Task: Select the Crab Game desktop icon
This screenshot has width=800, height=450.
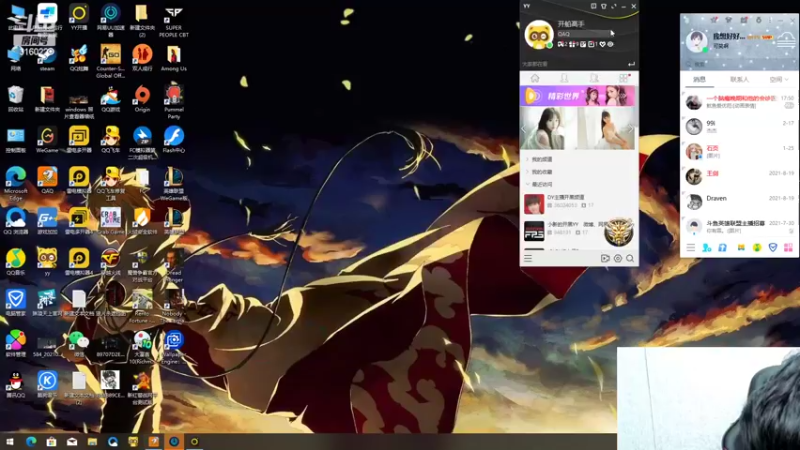Action: tap(110, 221)
